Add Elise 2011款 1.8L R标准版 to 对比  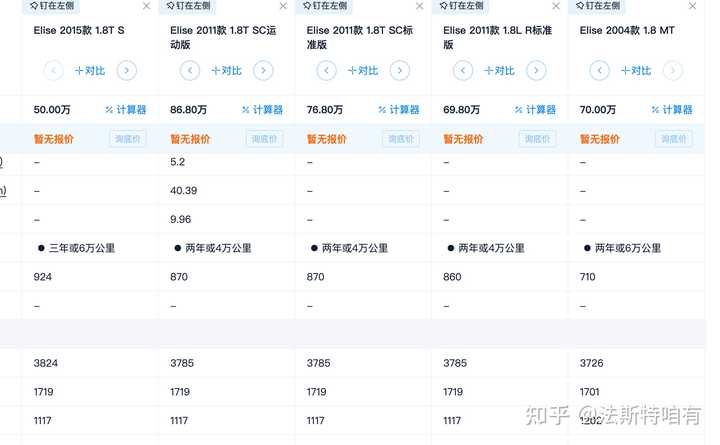click(x=500, y=71)
